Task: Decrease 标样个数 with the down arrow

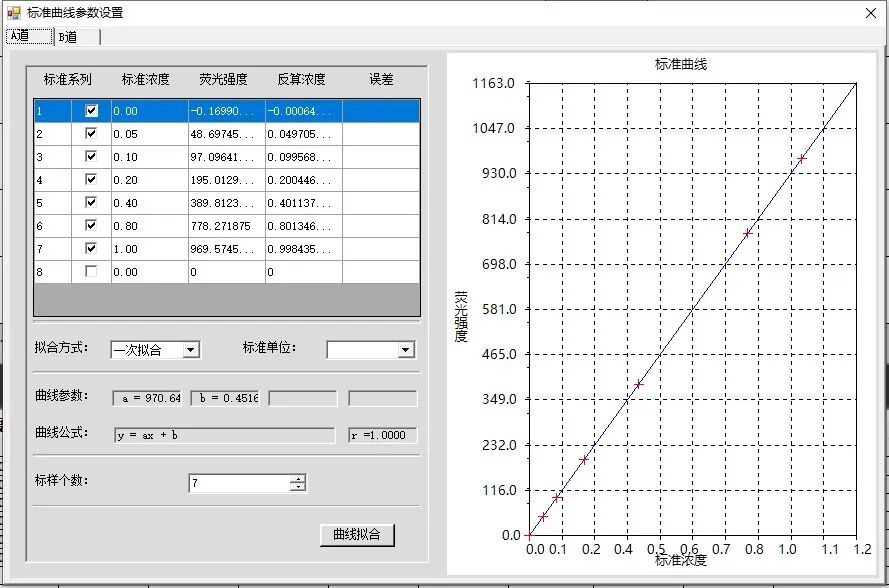Action: tap(298, 487)
